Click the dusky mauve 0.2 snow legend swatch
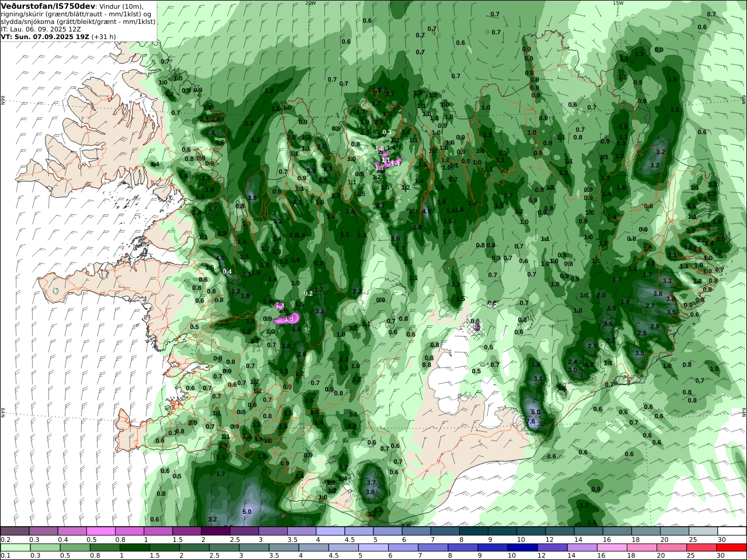The image size is (747, 560). (x=15, y=531)
